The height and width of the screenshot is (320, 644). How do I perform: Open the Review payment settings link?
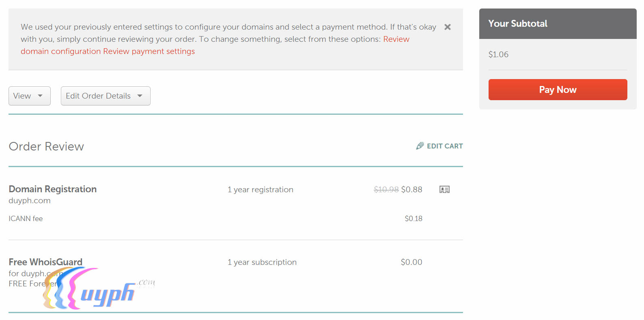coord(149,52)
